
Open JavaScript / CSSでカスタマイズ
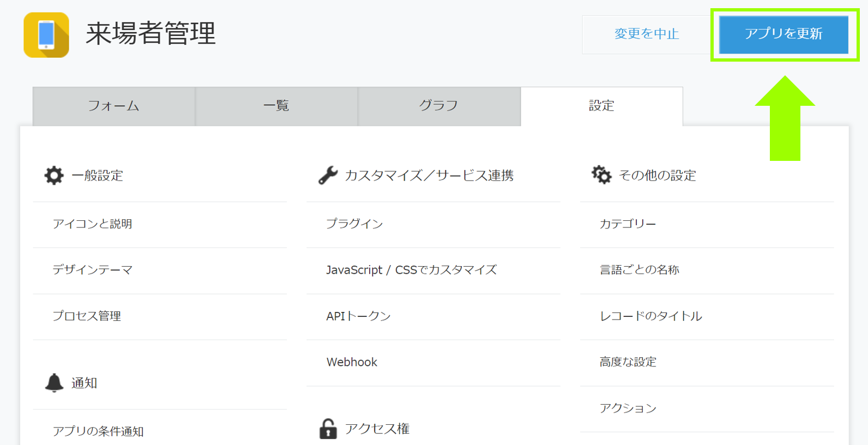pos(411,270)
